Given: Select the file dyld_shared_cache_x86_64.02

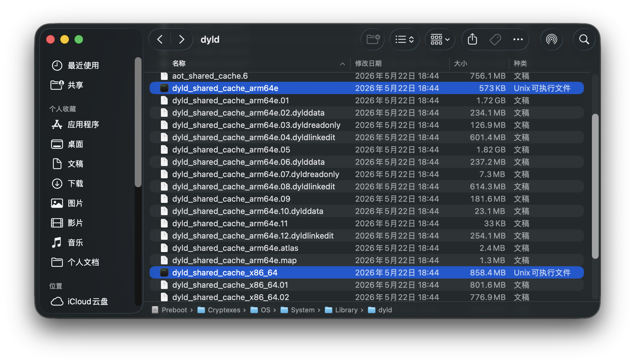Looking at the screenshot, I should click(367, 296).
